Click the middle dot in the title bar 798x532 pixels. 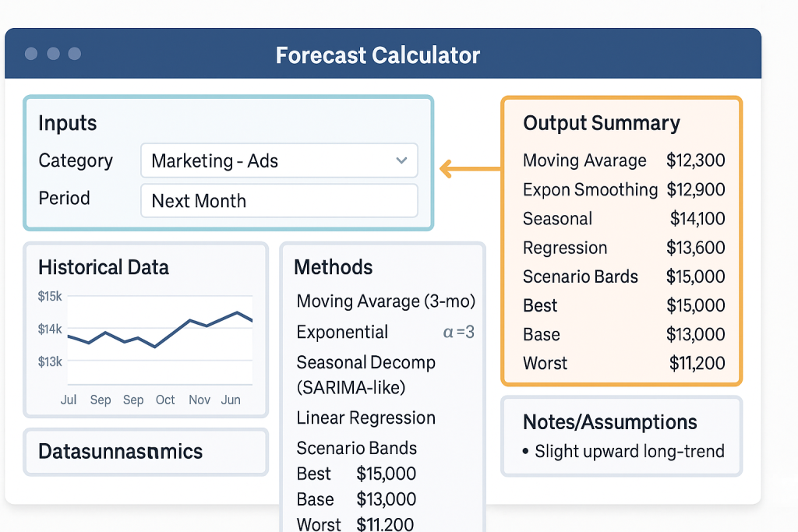[53, 54]
